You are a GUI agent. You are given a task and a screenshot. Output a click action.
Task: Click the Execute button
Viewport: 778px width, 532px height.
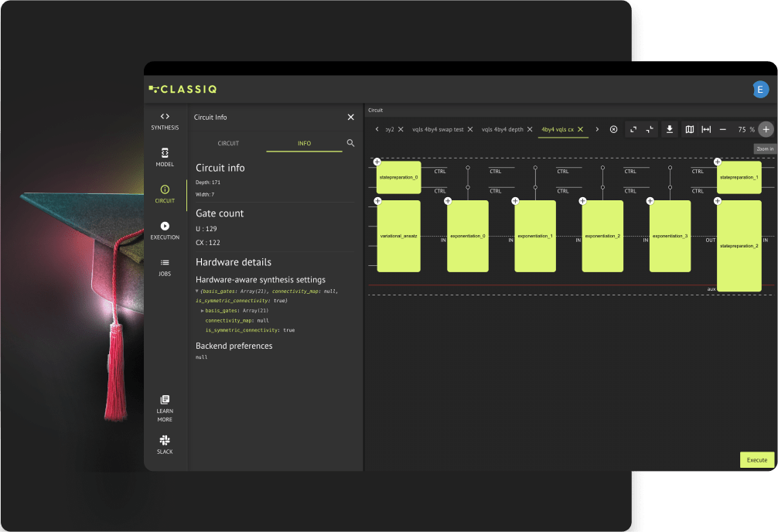coord(756,459)
